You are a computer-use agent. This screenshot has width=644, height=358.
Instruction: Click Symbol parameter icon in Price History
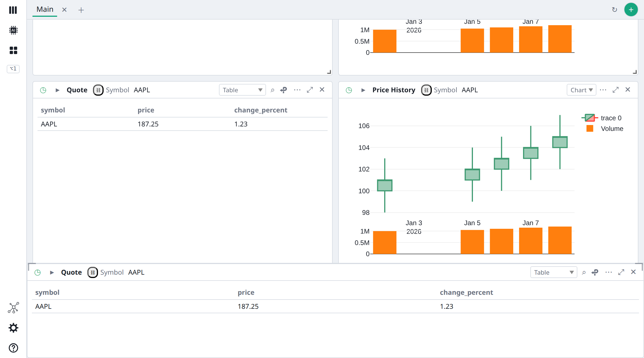click(426, 90)
